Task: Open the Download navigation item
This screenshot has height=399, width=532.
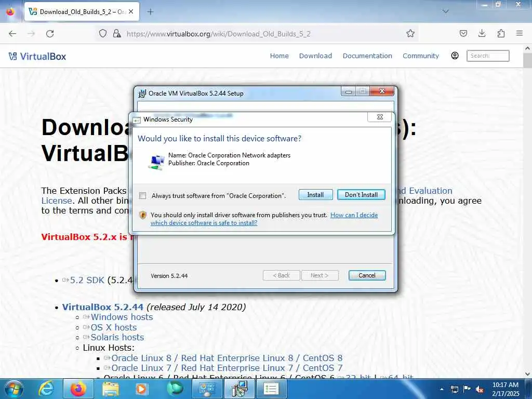Action: click(x=315, y=56)
